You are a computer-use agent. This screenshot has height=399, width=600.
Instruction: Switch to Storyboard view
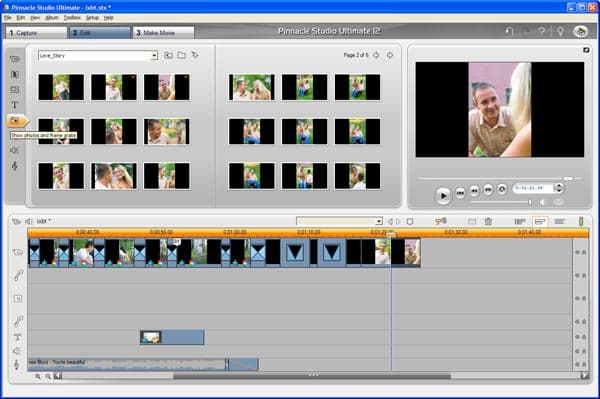(x=520, y=221)
